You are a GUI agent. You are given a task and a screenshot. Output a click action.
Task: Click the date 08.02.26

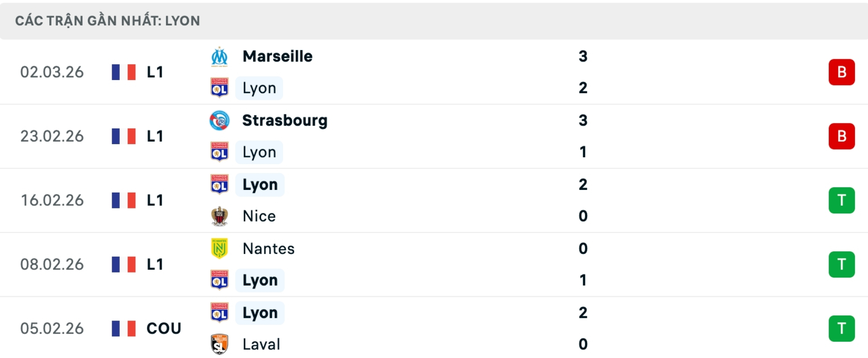[x=52, y=264]
